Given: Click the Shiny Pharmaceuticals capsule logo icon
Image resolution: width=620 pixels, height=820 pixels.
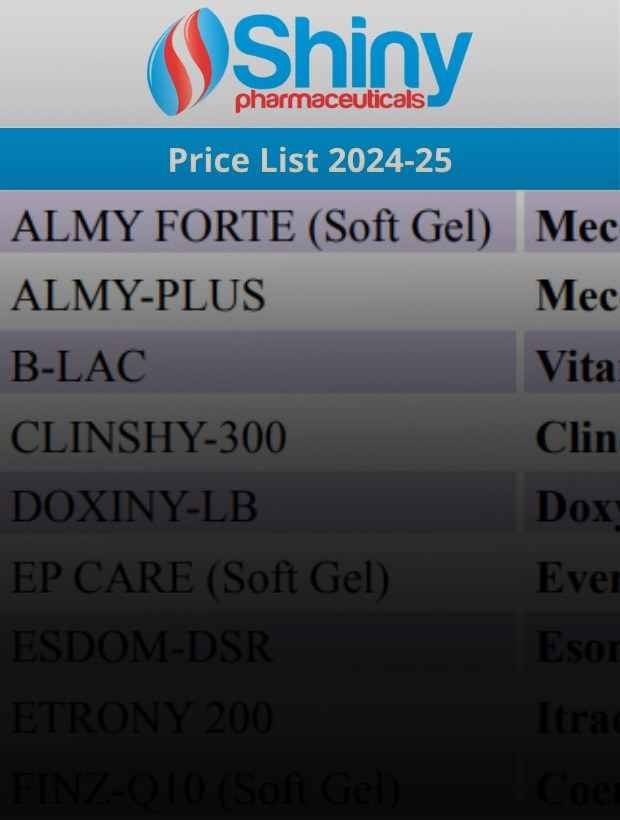Looking at the screenshot, I should [x=187, y=62].
